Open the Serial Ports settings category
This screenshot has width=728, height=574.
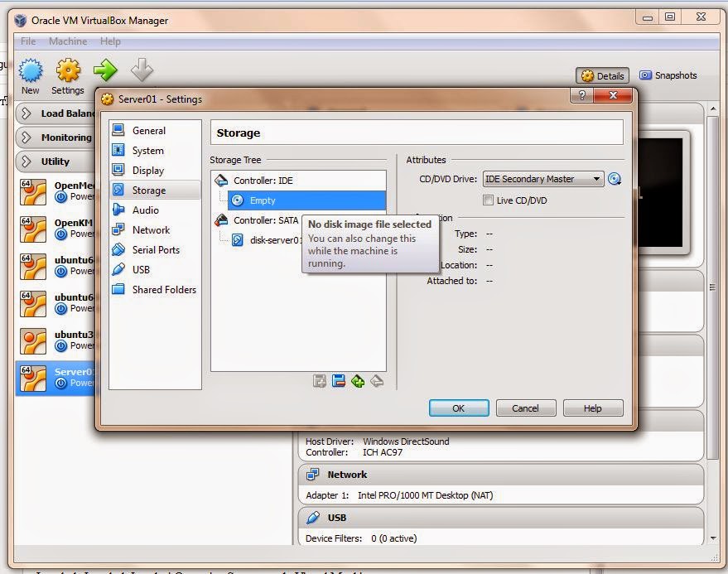pyautogui.click(x=155, y=250)
